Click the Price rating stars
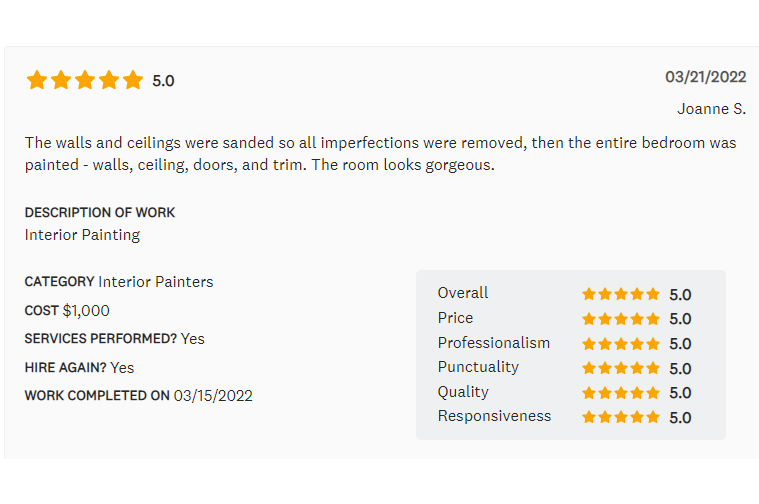This screenshot has height=504, width=759. tap(621, 319)
